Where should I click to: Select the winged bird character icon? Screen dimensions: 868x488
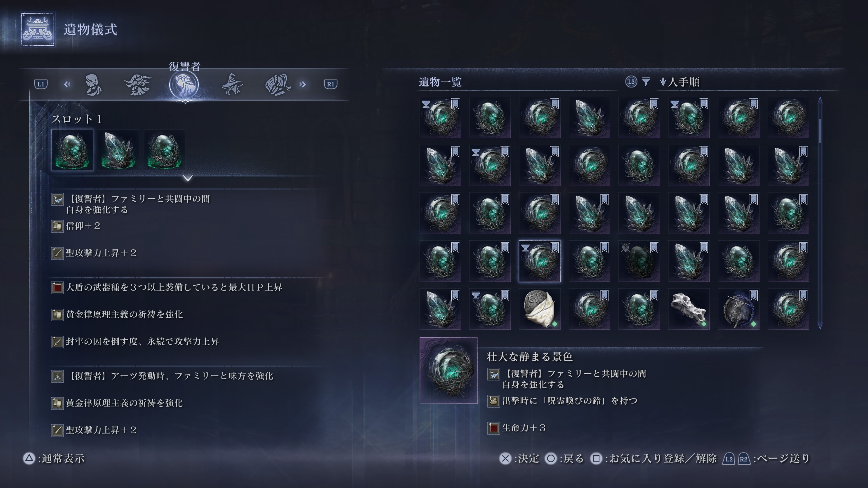point(138,84)
